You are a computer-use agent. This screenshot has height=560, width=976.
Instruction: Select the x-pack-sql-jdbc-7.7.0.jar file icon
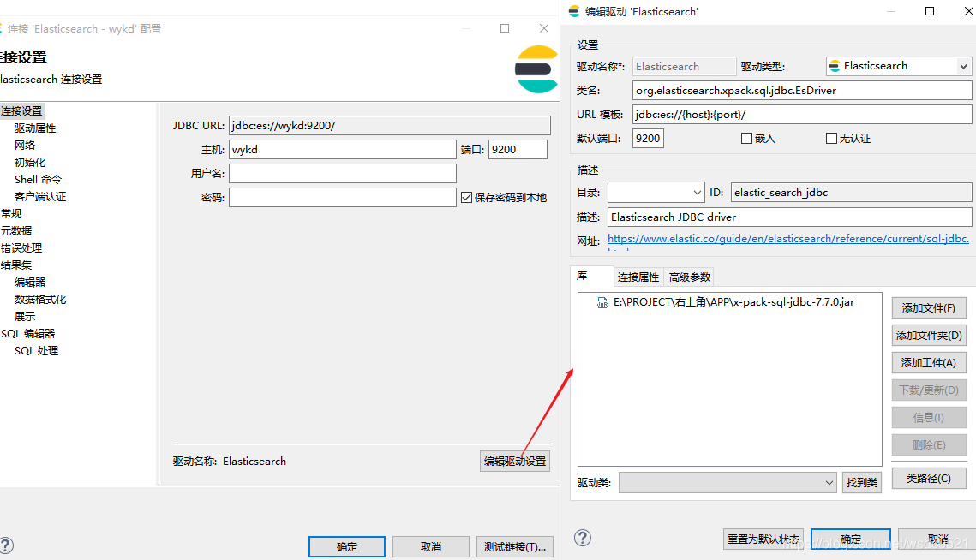602,303
